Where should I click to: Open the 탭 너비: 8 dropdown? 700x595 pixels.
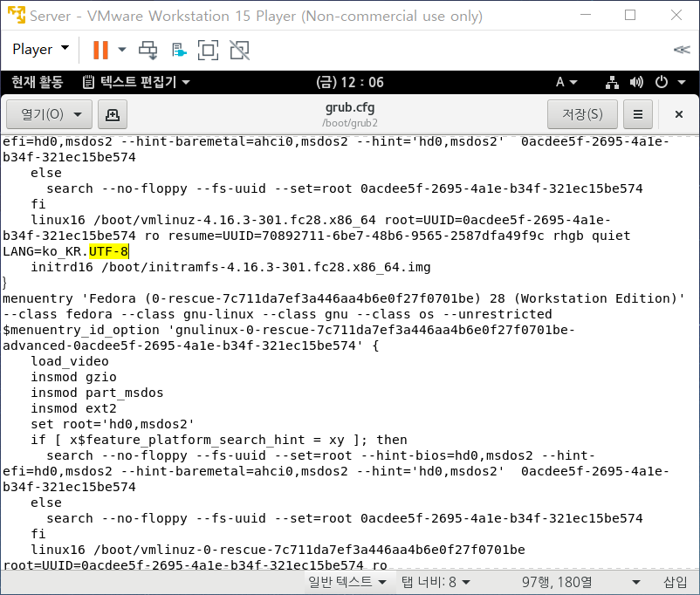(x=436, y=582)
